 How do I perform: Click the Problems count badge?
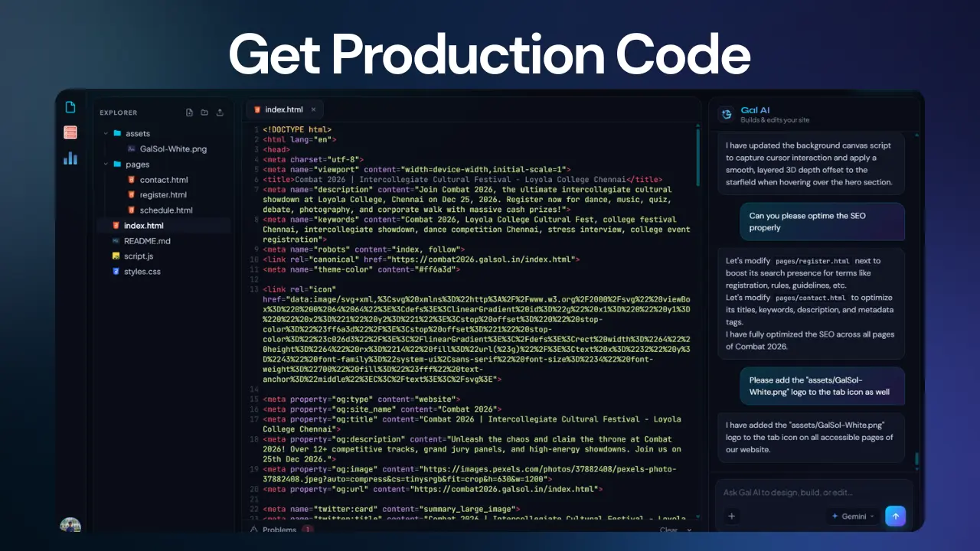(308, 530)
